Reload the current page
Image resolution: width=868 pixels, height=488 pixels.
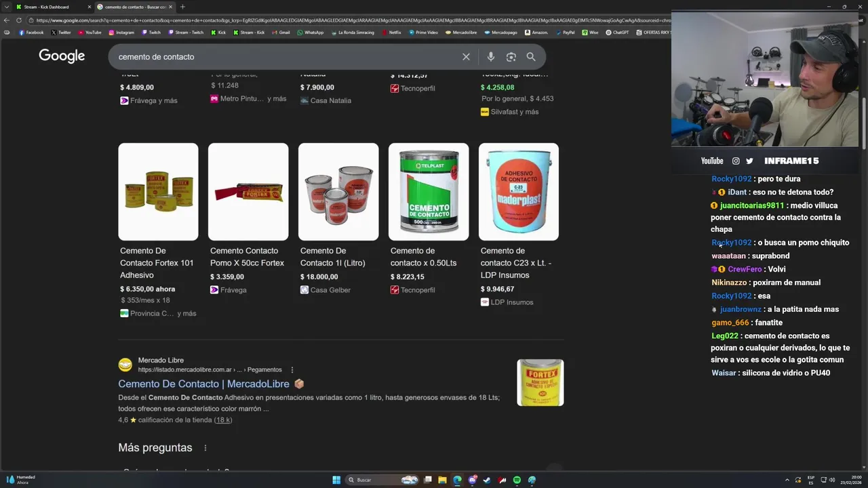[20, 20]
